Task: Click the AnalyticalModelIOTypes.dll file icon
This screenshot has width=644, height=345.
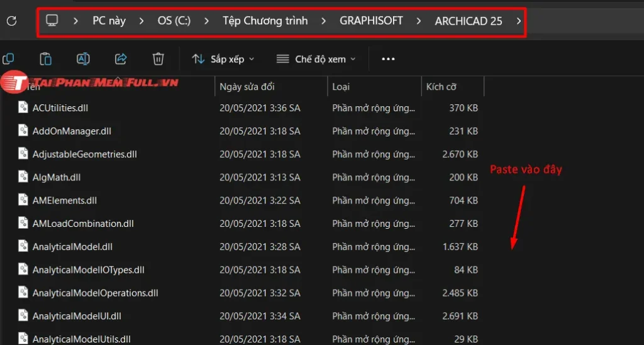Action: (23, 269)
